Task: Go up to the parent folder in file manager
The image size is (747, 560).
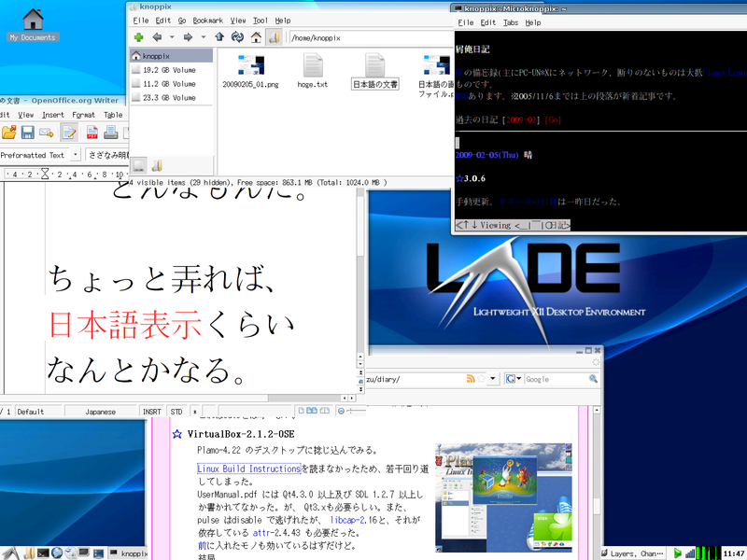Action: click(219, 36)
